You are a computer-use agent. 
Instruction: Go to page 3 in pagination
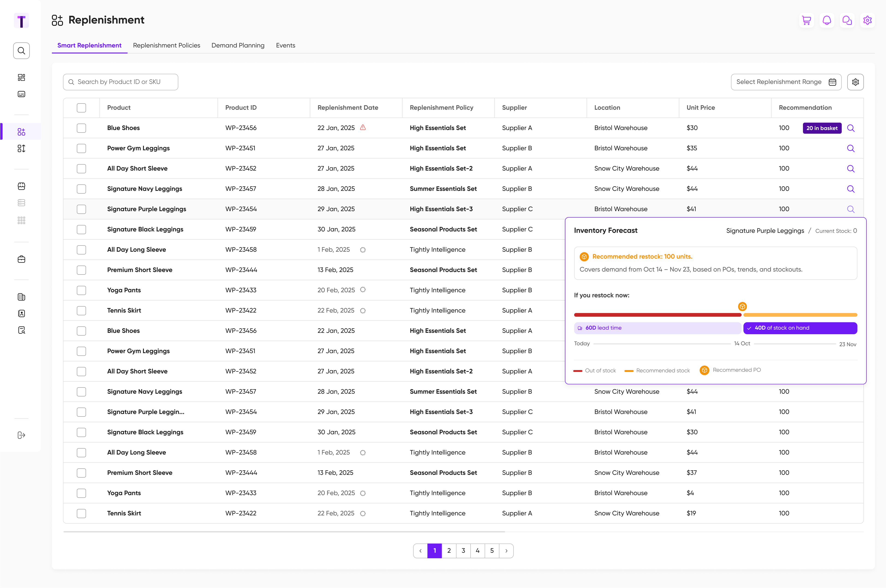[x=463, y=551]
